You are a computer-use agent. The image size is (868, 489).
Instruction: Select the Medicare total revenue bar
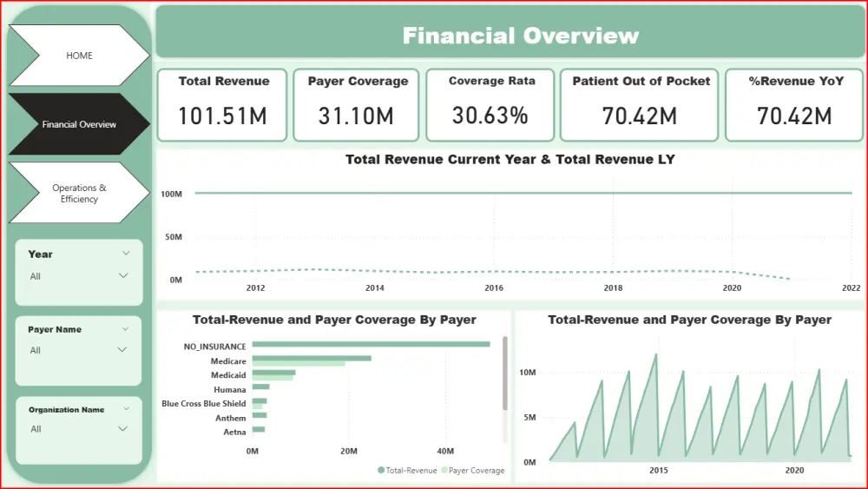click(x=312, y=359)
